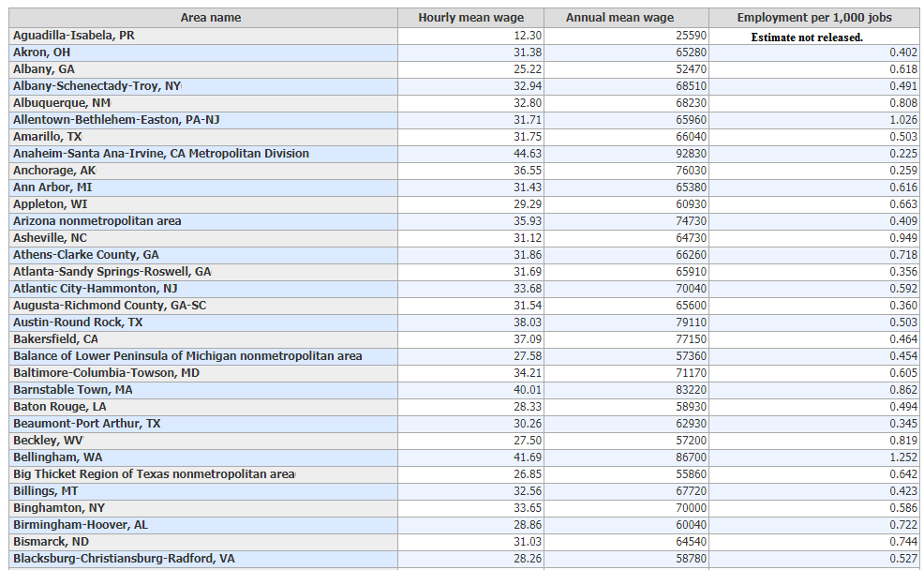Click 'Birmingham-Hoover, AL' area name

(81, 525)
